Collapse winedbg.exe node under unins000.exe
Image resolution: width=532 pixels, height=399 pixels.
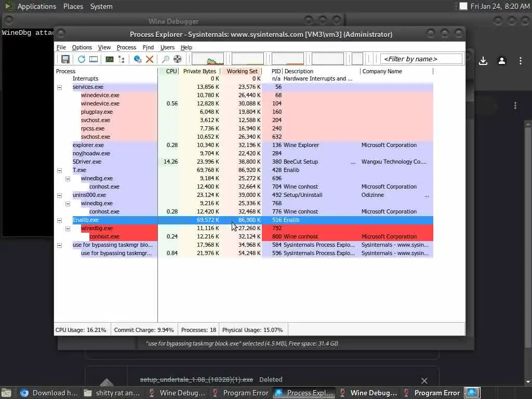(68, 204)
